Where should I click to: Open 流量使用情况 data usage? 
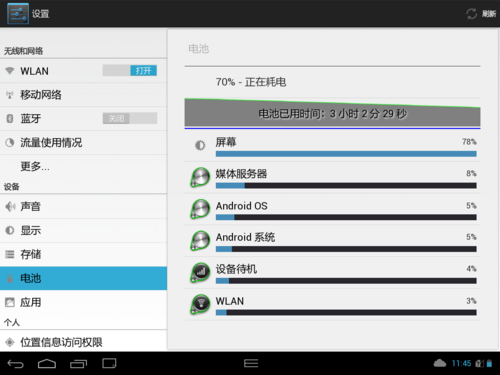coord(83,143)
